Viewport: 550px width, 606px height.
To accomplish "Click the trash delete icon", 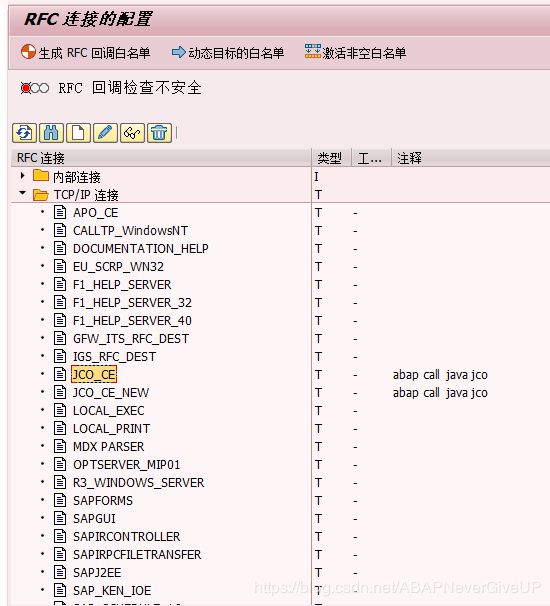I will 159,133.
